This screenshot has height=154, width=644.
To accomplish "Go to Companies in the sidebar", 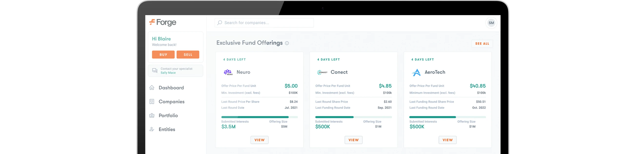I will coord(171,102).
